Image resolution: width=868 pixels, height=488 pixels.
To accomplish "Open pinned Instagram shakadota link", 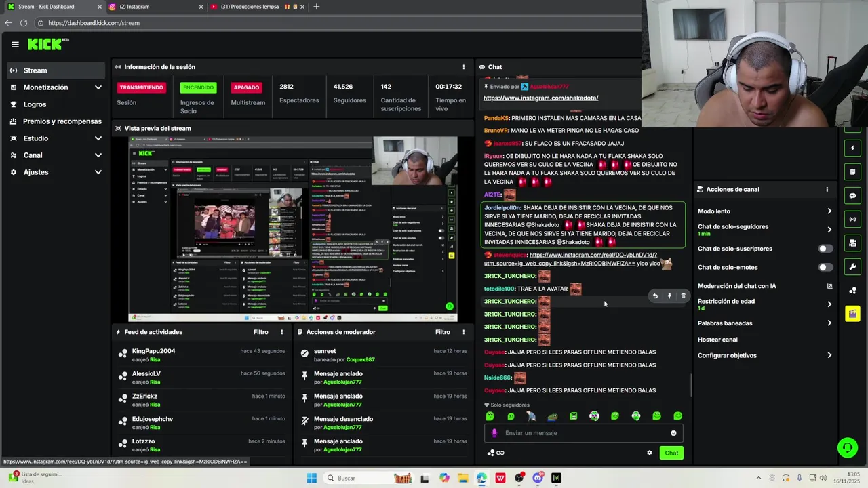I will 540,98.
